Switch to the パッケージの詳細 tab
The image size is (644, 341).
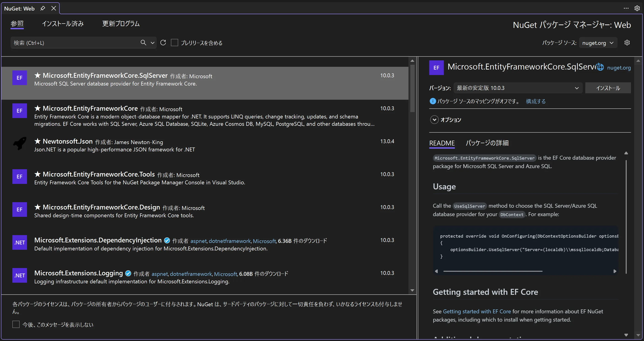click(487, 143)
